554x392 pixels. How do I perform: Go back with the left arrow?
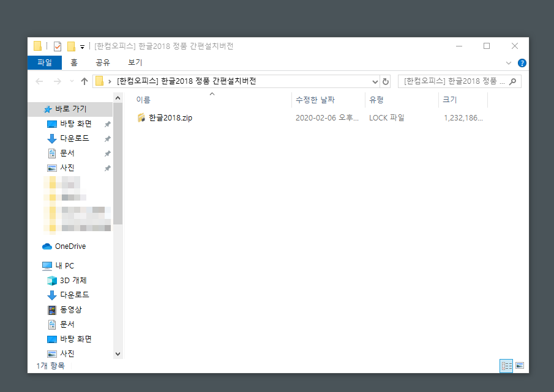point(39,81)
